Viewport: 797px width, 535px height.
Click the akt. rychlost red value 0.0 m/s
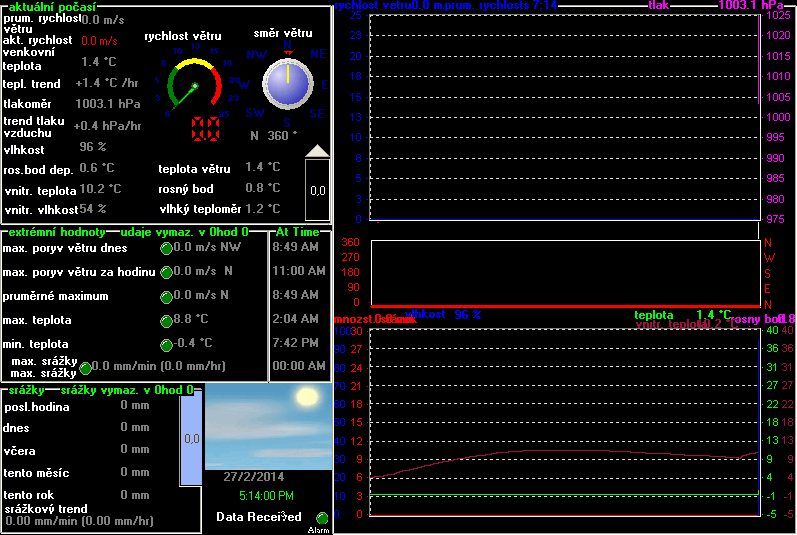[x=99, y=41]
